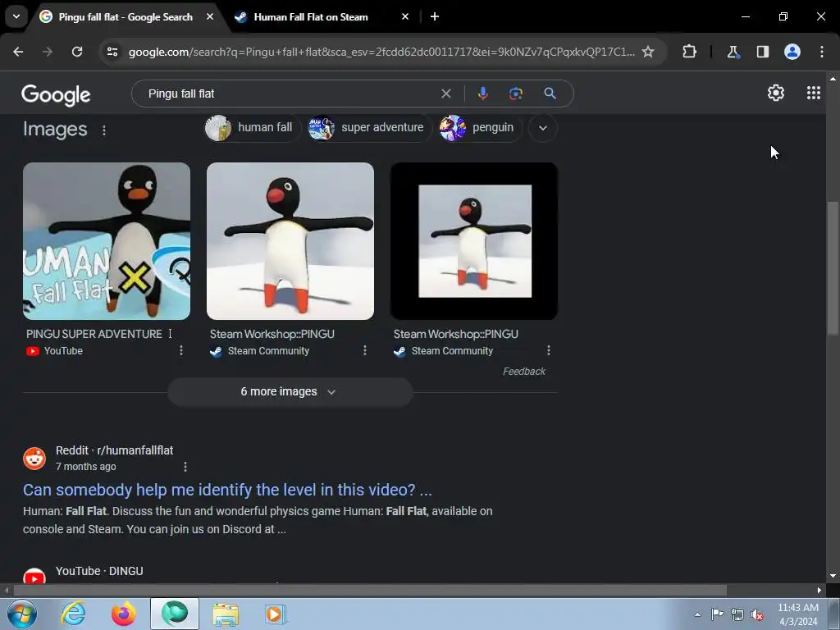Filter images by super adventure chip
This screenshot has height=630, width=840.
click(370, 127)
